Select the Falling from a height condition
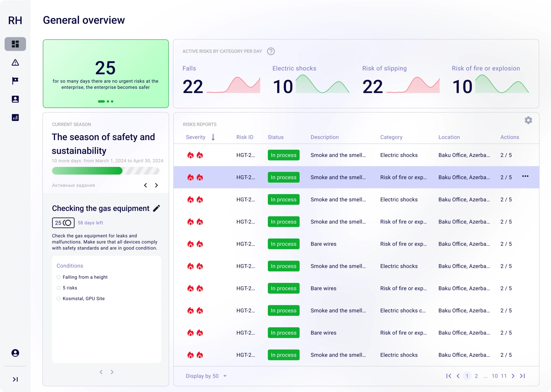The width and height of the screenshot is (551, 392). point(59,277)
